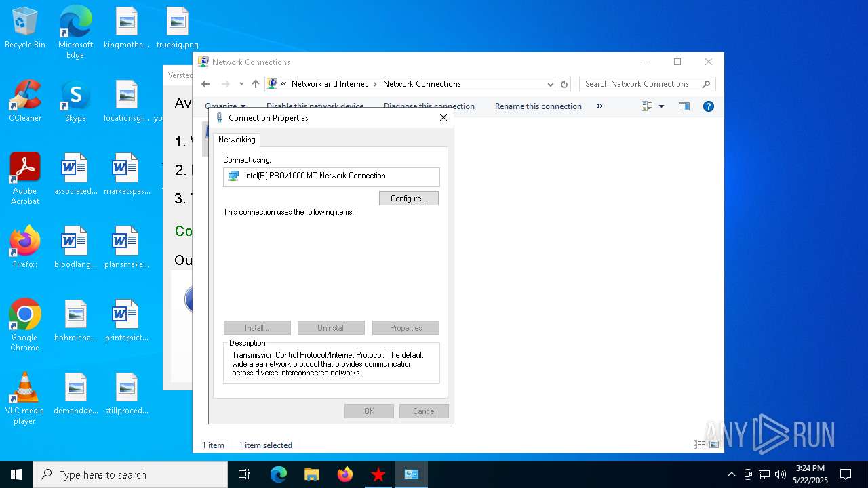Click the Network Connections taskbar button
Screen dimensions: 868x488
[412, 474]
